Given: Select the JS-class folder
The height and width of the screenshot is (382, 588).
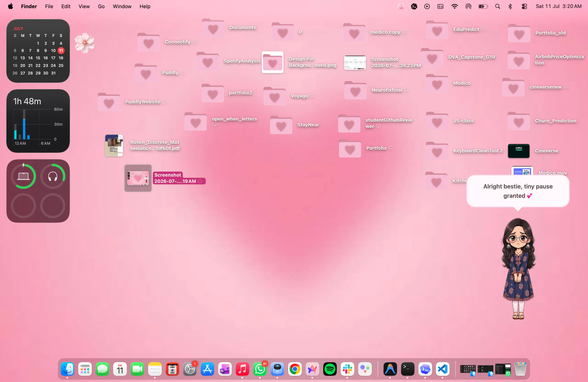Looking at the screenshot, I should [x=437, y=121].
